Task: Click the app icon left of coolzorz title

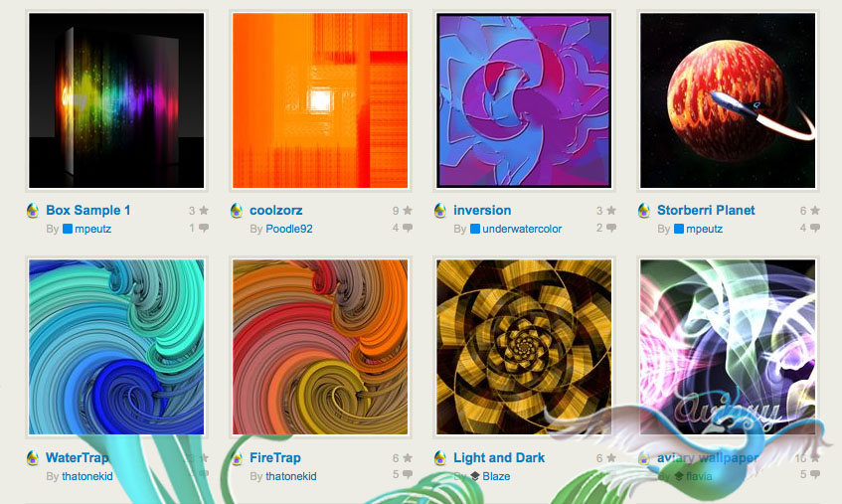Action: (x=237, y=211)
